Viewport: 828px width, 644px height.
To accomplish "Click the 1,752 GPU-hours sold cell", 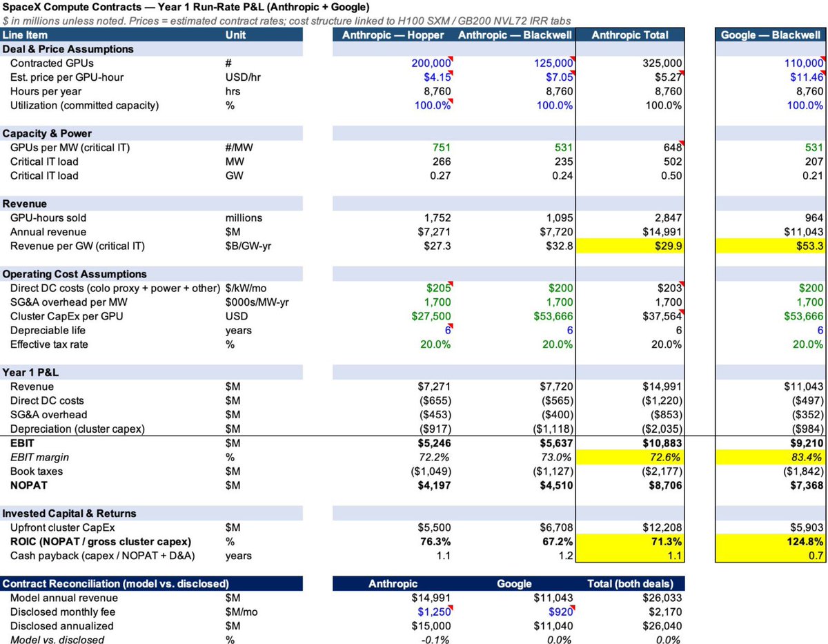I will pyautogui.click(x=437, y=217).
